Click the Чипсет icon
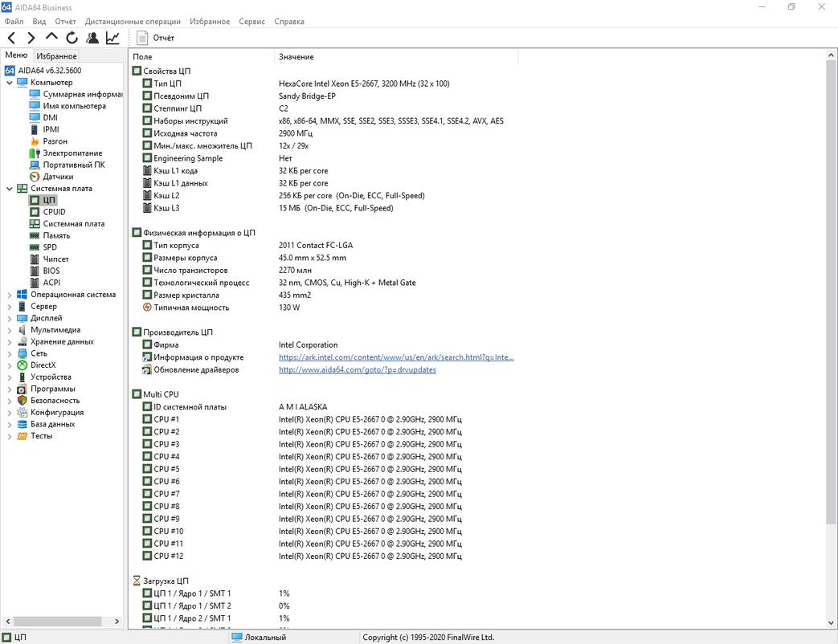Image resolution: width=838 pixels, height=644 pixels. click(35, 259)
